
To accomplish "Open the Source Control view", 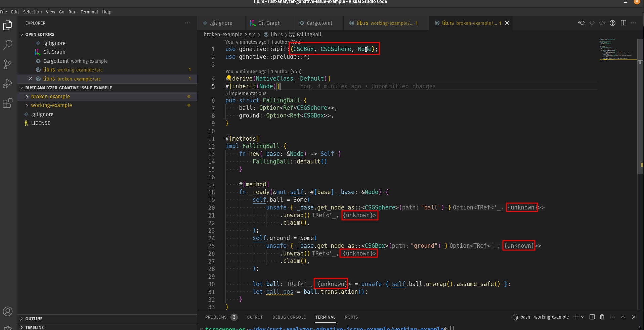I will (x=7, y=64).
